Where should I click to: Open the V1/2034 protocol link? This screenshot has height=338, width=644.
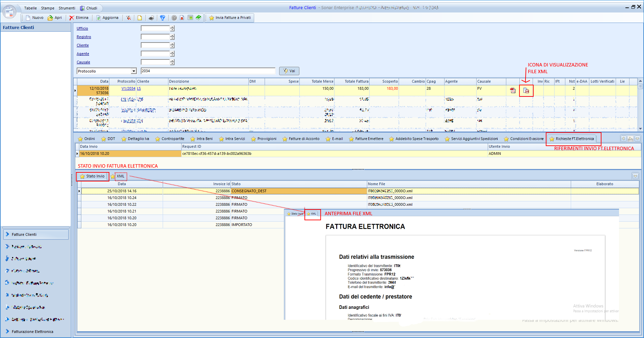[x=128, y=89]
